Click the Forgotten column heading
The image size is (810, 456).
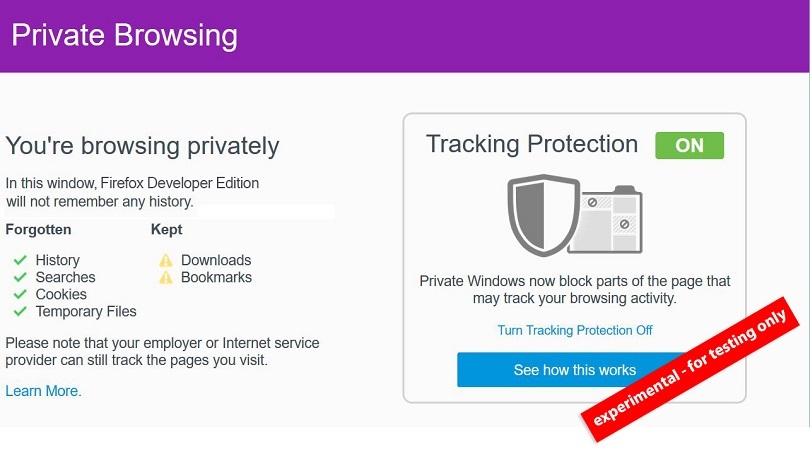[x=38, y=229]
